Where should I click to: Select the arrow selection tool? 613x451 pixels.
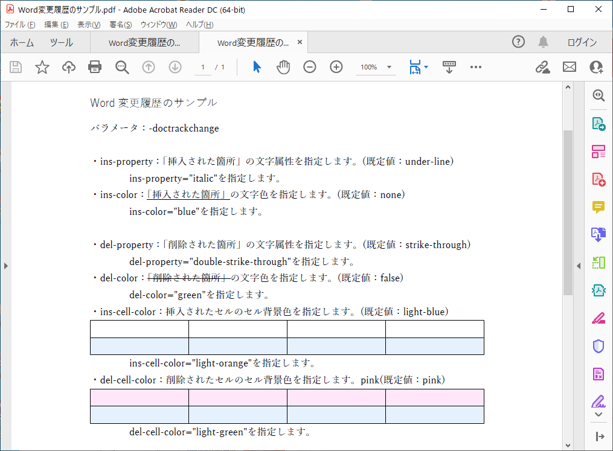click(257, 67)
